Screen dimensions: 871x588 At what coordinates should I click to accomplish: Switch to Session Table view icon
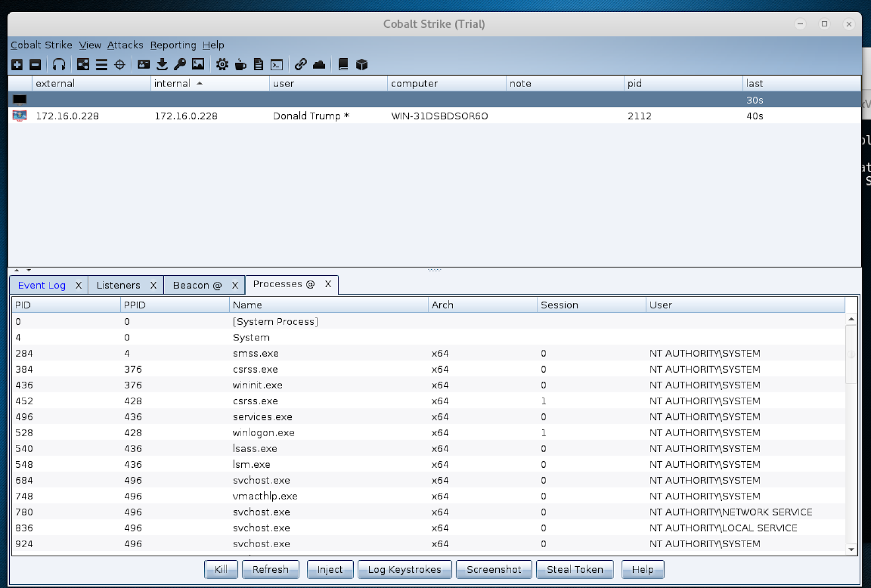(101, 65)
